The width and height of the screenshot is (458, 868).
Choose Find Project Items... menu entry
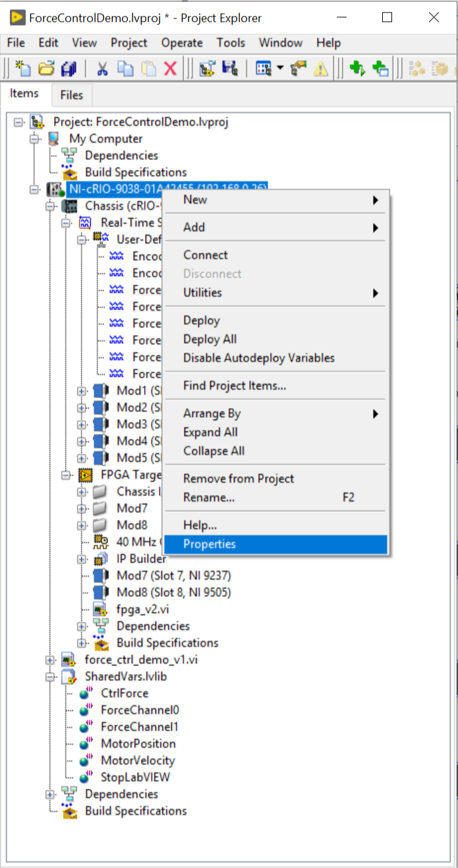[276, 386]
